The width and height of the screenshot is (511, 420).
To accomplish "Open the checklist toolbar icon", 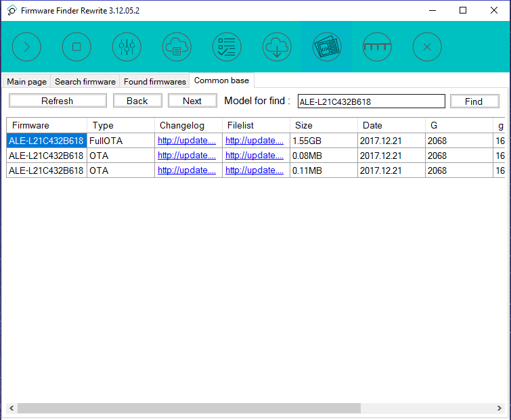I will coord(227,47).
